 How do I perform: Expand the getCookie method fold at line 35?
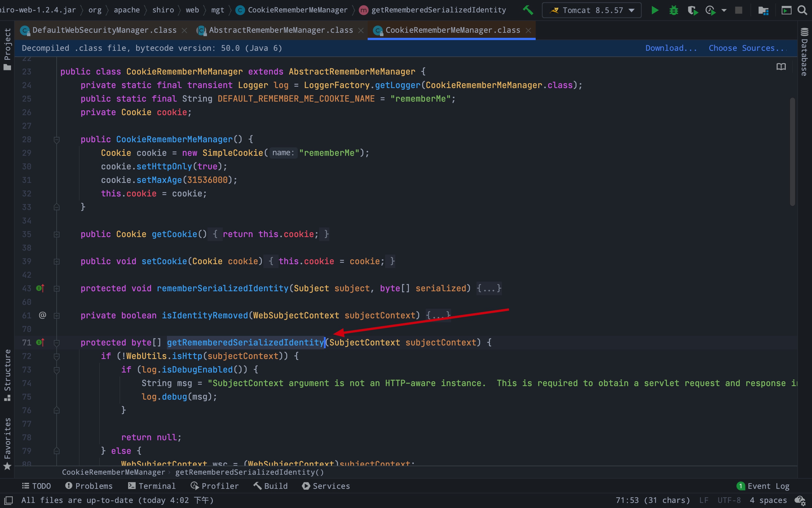pos(57,235)
